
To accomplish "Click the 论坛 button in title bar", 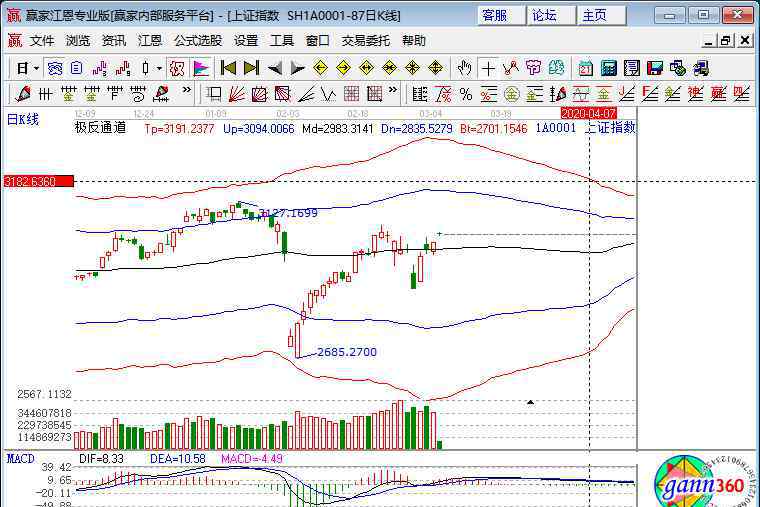I will [552, 16].
